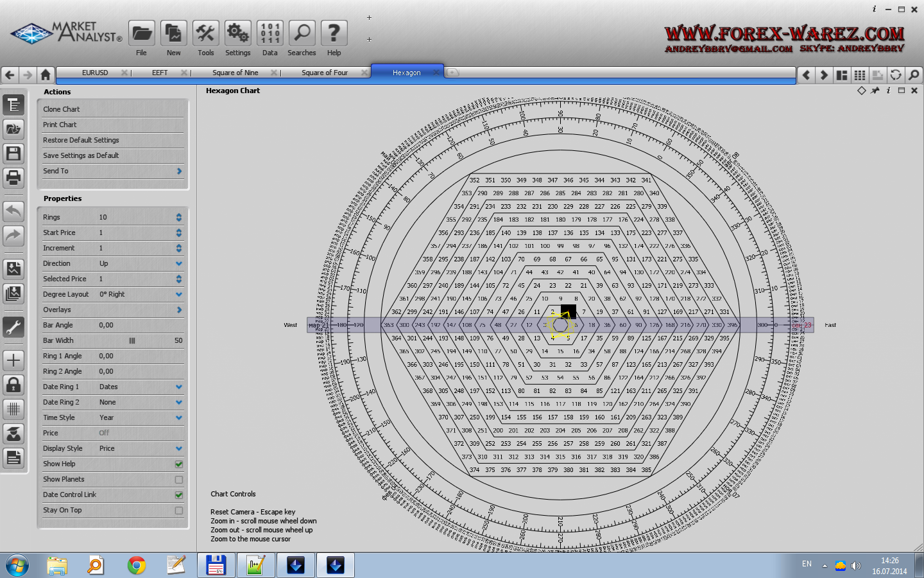Open the Tools icon with hammer and wrench
Screen dimensions: 924x578
[205, 33]
